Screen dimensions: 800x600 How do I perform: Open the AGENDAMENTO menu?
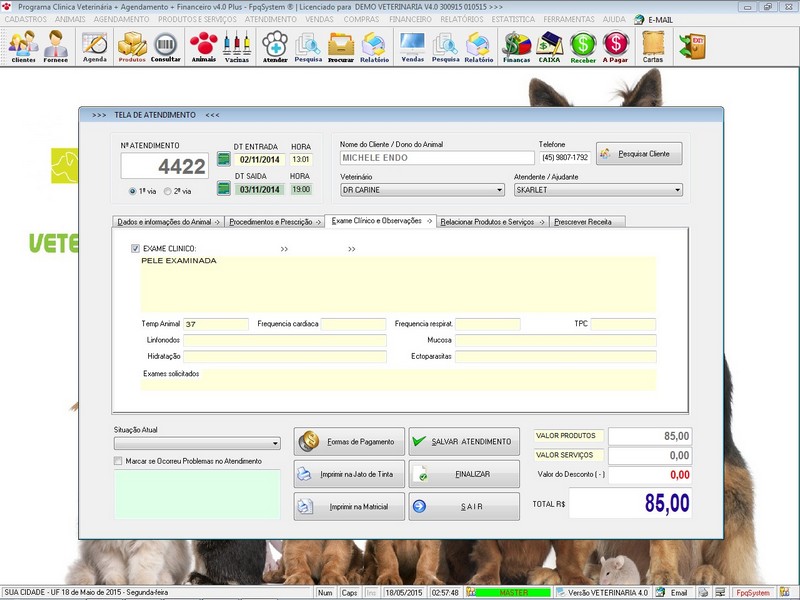click(121, 19)
